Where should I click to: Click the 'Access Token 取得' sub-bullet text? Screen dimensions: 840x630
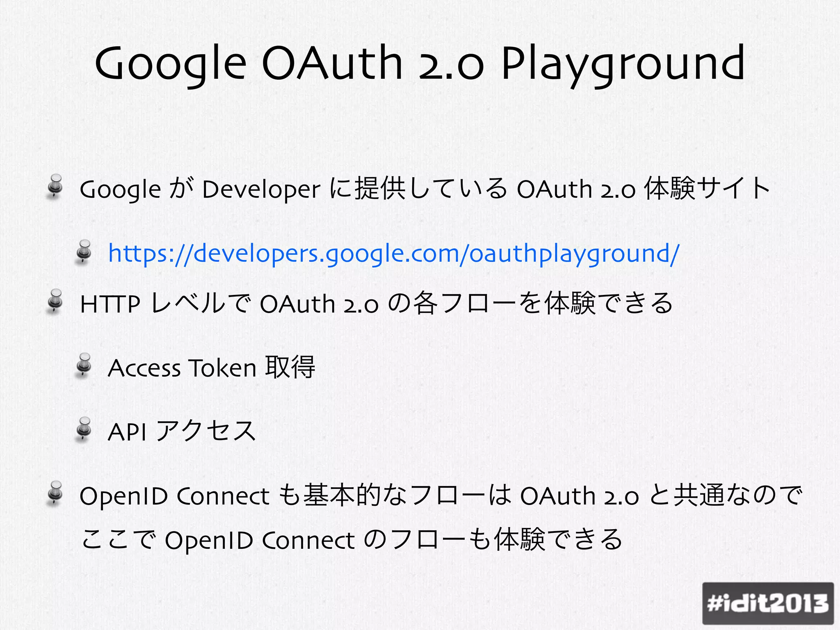pos(212,367)
